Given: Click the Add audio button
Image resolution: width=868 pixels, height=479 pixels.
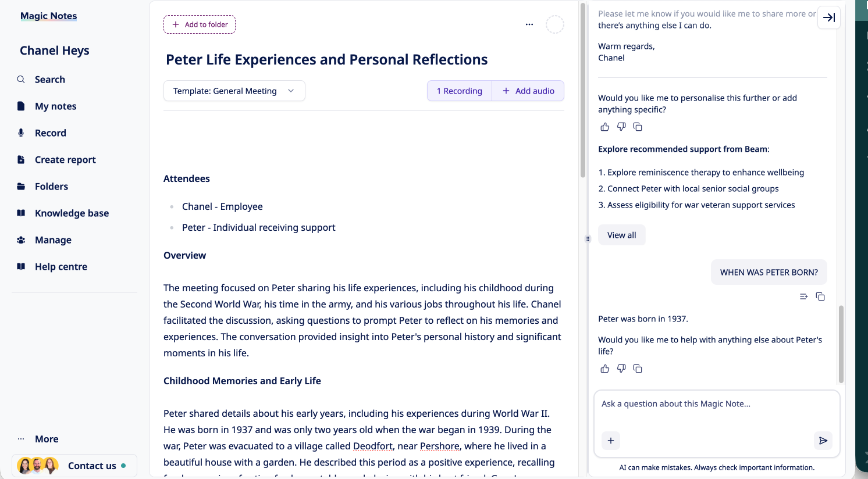Looking at the screenshot, I should (528, 91).
